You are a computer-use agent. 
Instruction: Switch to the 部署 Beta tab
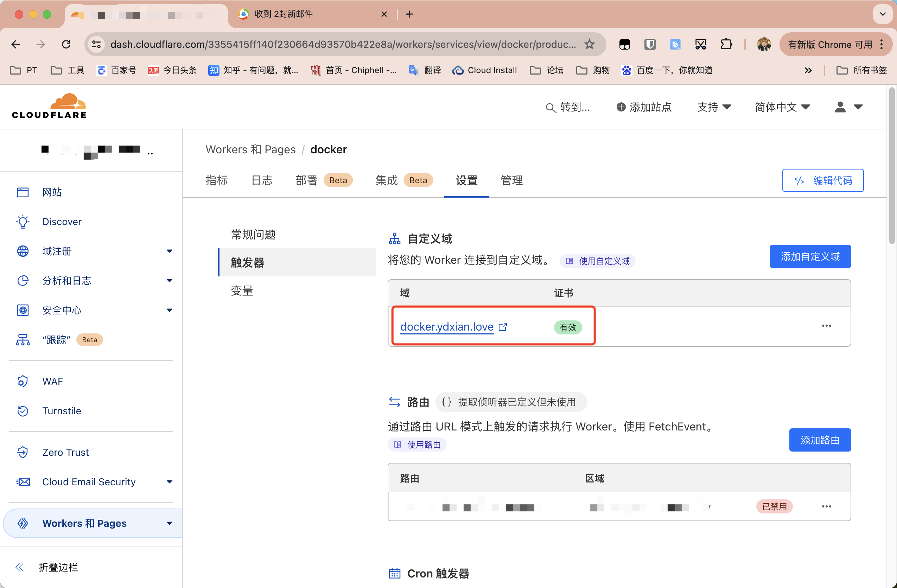click(x=324, y=180)
